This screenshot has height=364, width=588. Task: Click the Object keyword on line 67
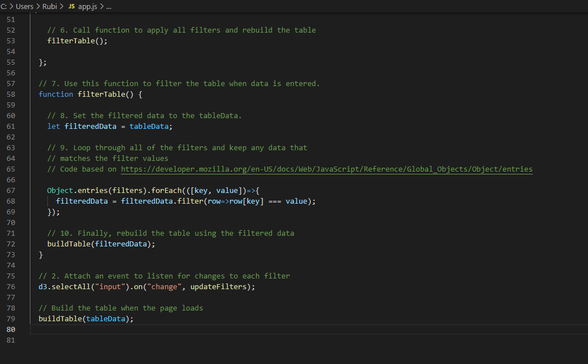[x=60, y=190]
